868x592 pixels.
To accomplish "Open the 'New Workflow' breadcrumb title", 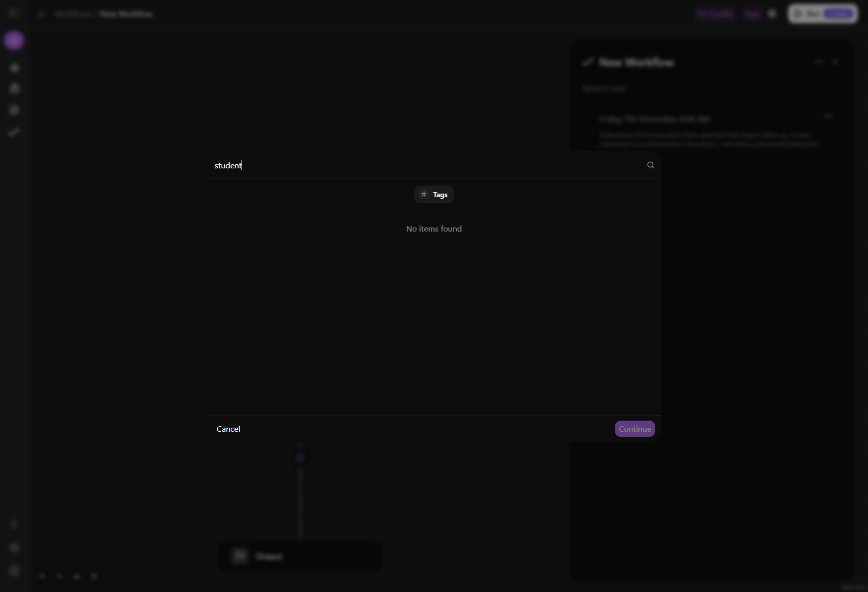I will pos(126,14).
